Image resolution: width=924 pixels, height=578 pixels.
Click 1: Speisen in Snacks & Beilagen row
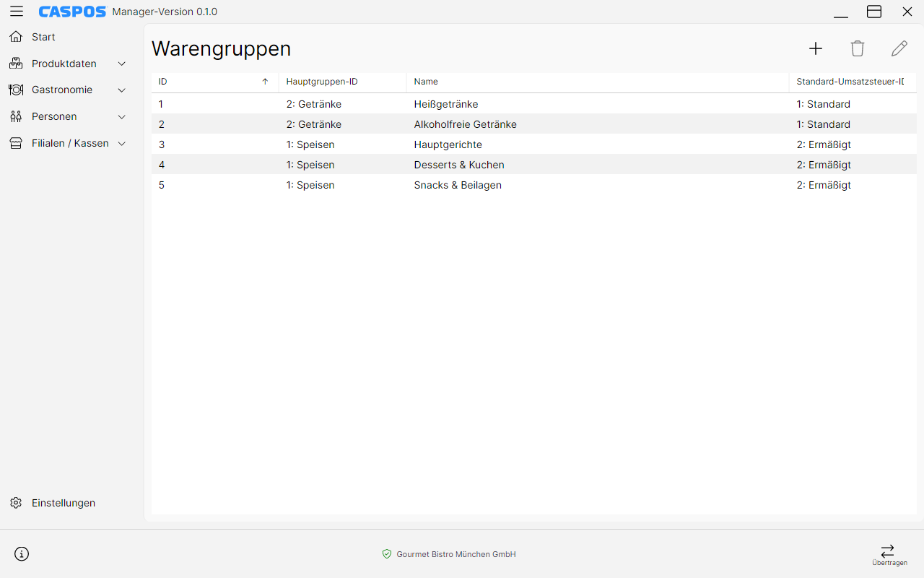click(x=310, y=185)
